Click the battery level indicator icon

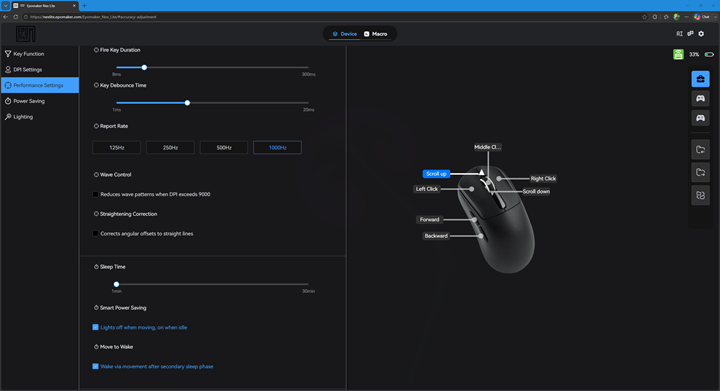click(709, 54)
